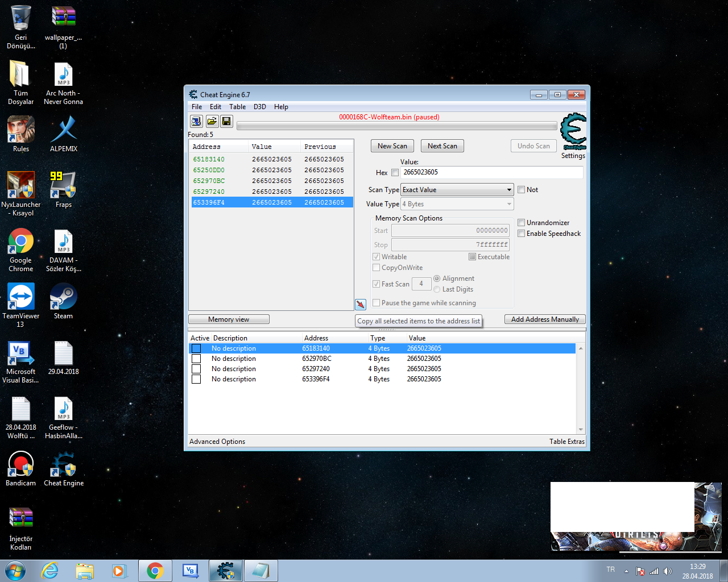Click the Cheat Engine logo above Settings
728x582 pixels.
(x=573, y=131)
